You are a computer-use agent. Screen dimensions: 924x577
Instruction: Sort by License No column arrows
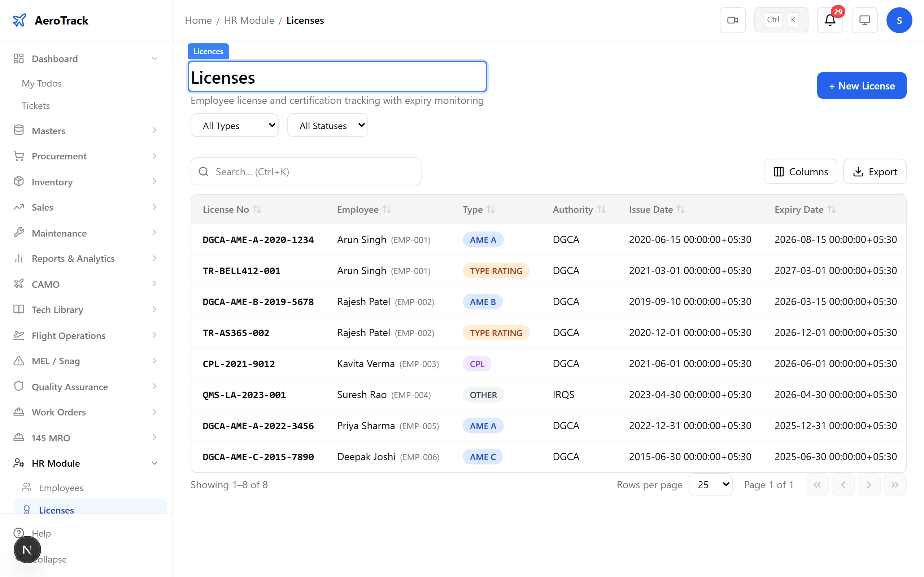pyautogui.click(x=257, y=210)
